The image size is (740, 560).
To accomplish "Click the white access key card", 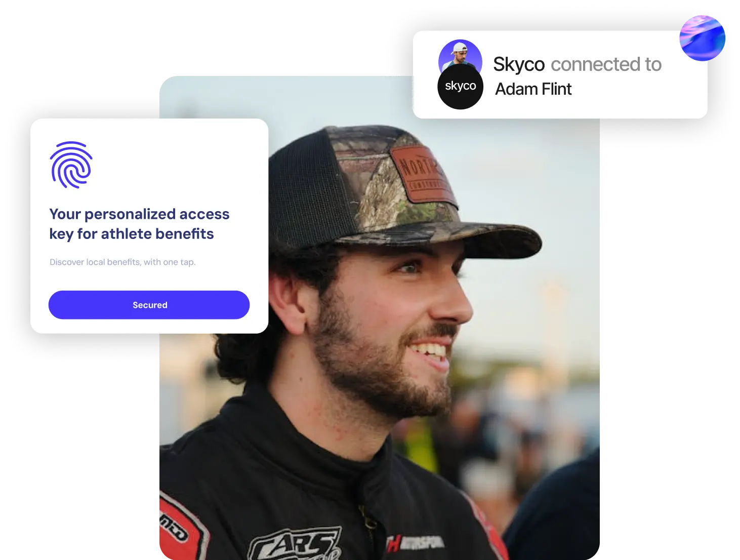I will pos(149,226).
